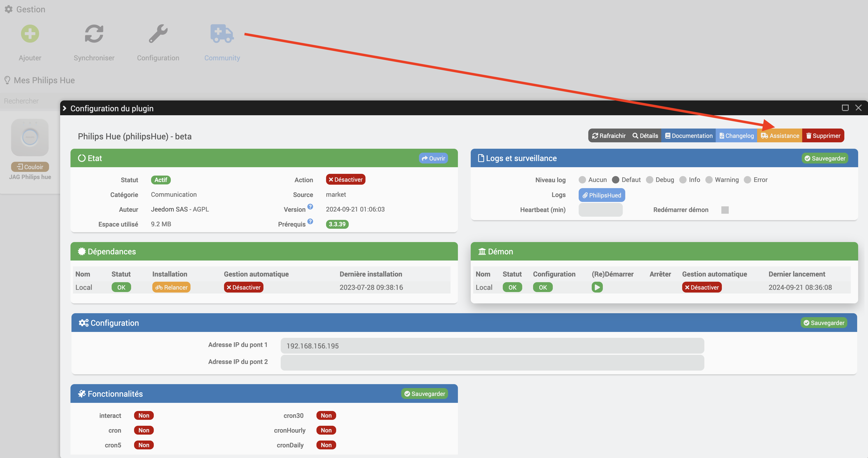Viewport: 868px width, 458px height.
Task: Toggle the Redémarrer démon checkbox
Action: tap(725, 210)
